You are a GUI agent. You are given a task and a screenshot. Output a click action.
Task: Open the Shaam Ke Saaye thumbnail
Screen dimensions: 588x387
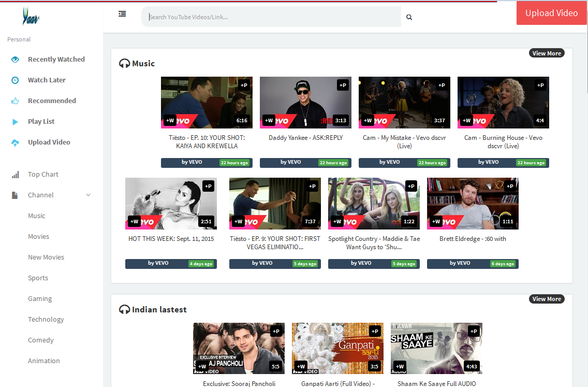tap(436, 348)
